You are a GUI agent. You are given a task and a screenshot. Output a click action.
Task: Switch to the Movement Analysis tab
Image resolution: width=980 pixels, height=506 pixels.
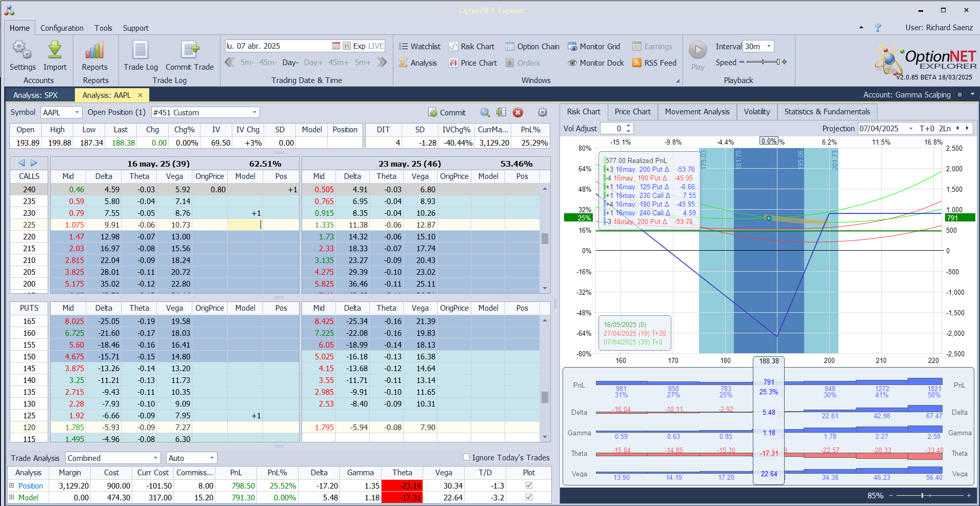click(697, 112)
